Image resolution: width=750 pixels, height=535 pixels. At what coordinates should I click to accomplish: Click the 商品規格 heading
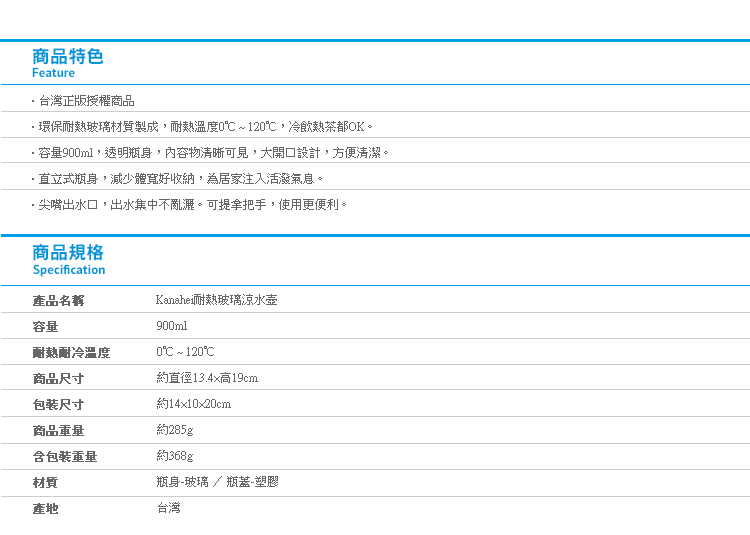click(68, 252)
